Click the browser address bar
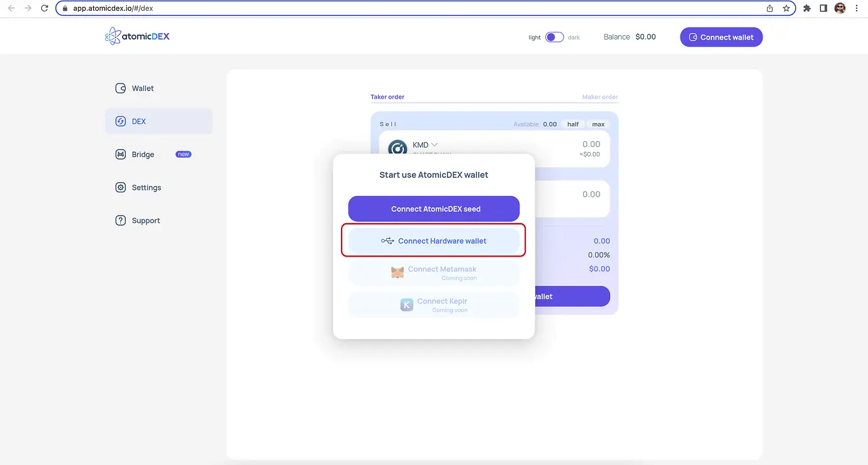 click(x=252, y=8)
